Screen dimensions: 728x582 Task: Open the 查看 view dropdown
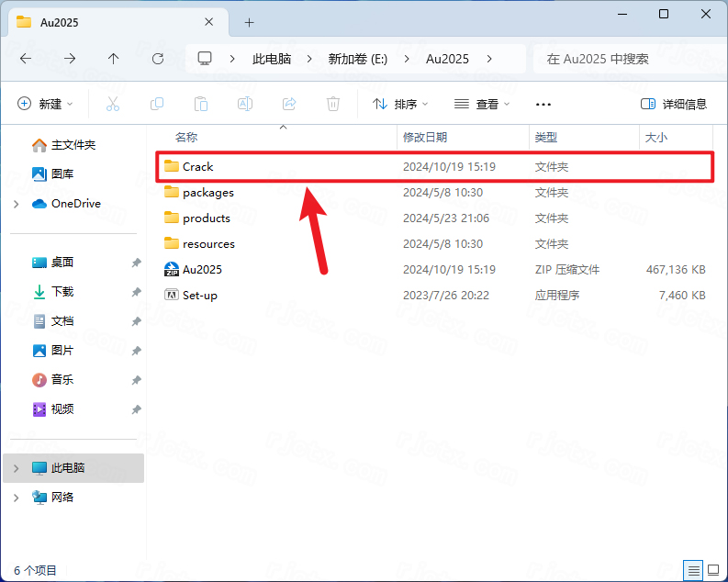[482, 104]
